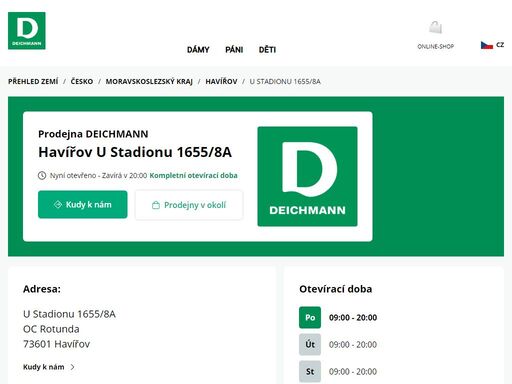Viewport: 512px width, 384px height.
Task: Open the DĚTI menu
Action: (267, 50)
